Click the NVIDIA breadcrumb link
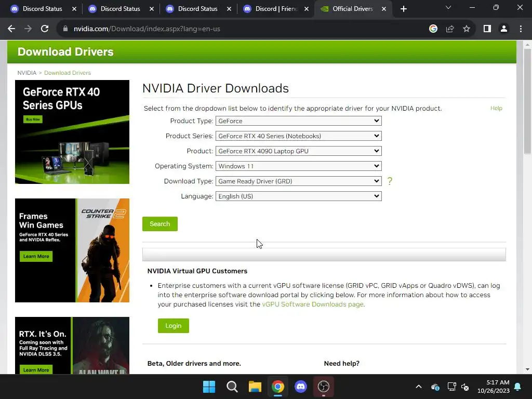 [x=27, y=73]
